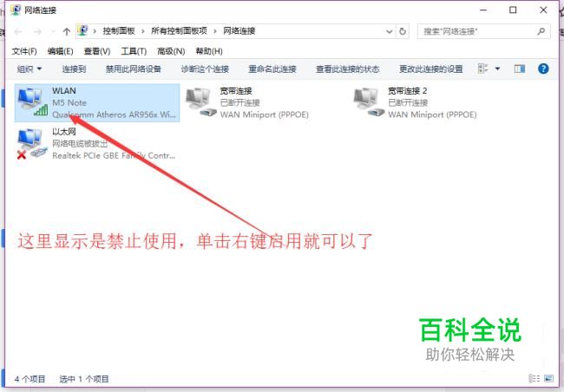Viewport: 564px width, 392px height.
Task: Click Qualcomm Atheros AR956x adapter text
Action: pos(114,114)
